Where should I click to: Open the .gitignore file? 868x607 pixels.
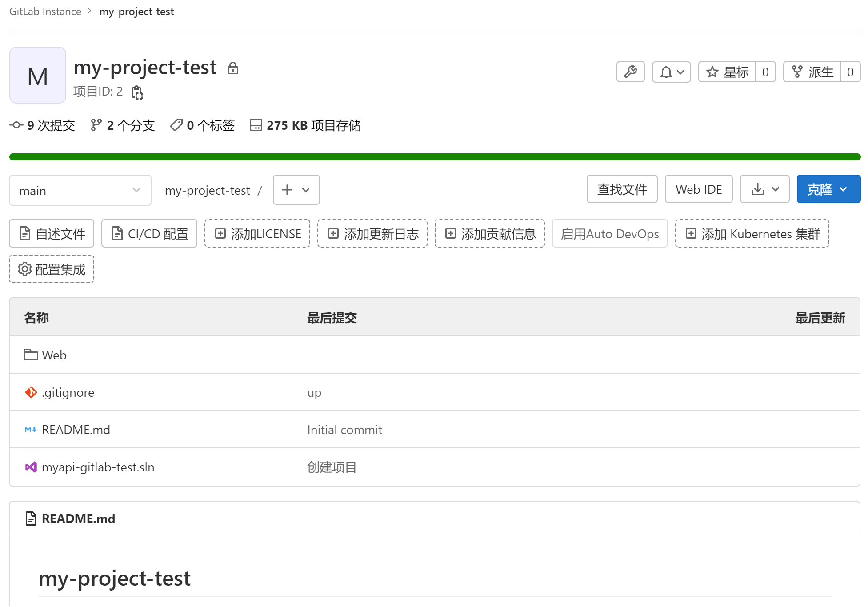tap(68, 392)
